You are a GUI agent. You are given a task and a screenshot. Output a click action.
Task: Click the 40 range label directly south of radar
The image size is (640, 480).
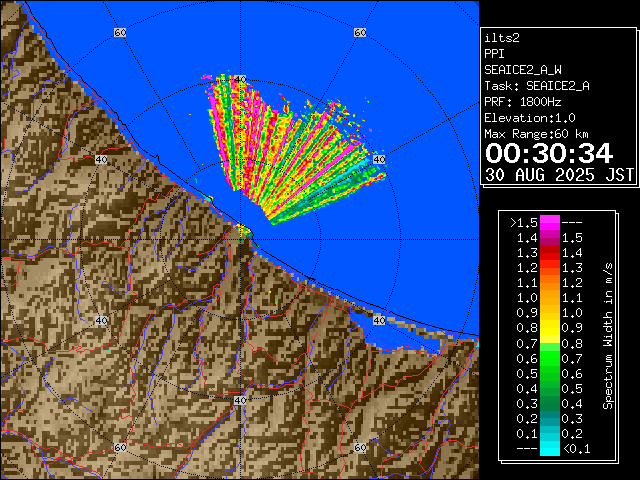coord(240,400)
